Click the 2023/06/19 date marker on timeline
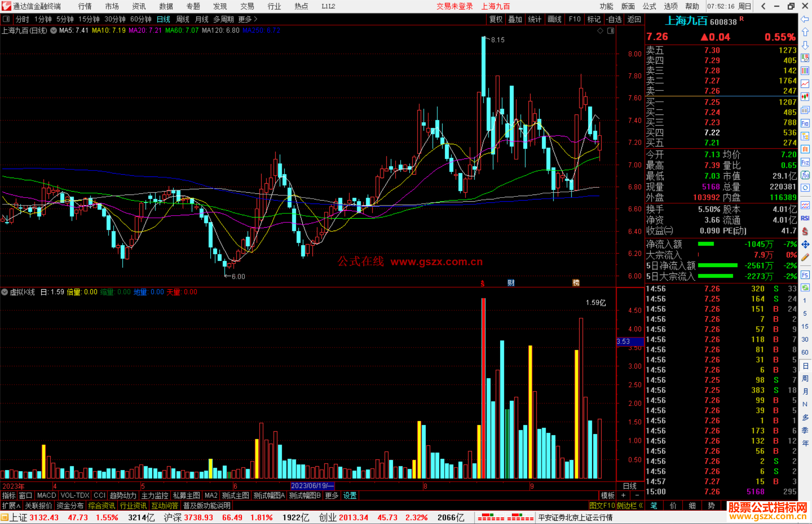The width and height of the screenshot is (812, 524). (x=312, y=486)
